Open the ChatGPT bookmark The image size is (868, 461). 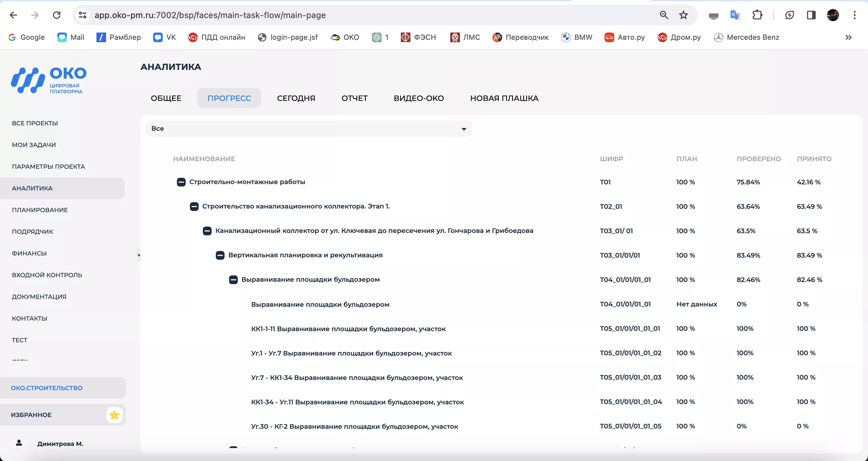pos(380,37)
